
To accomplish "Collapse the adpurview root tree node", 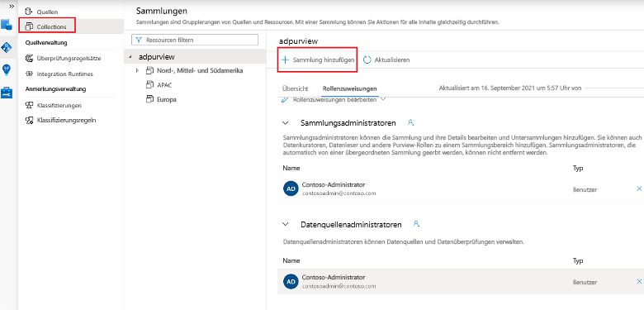I will point(130,57).
